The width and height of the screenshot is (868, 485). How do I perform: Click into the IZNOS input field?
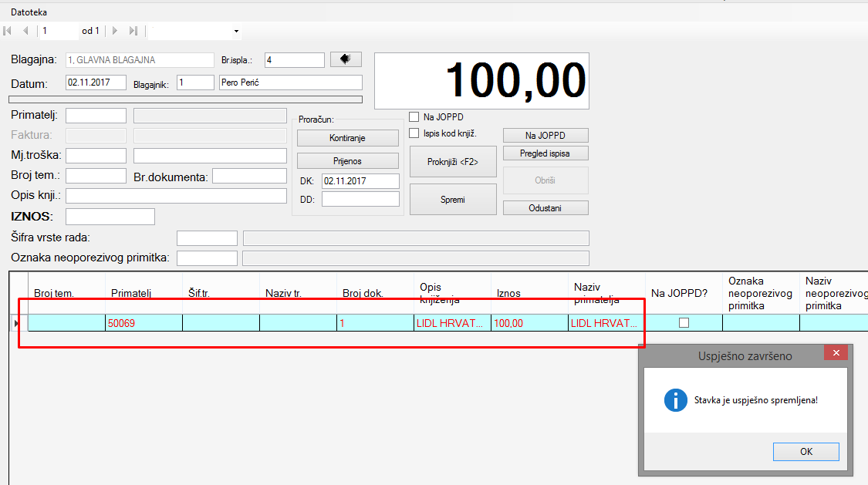coord(110,217)
